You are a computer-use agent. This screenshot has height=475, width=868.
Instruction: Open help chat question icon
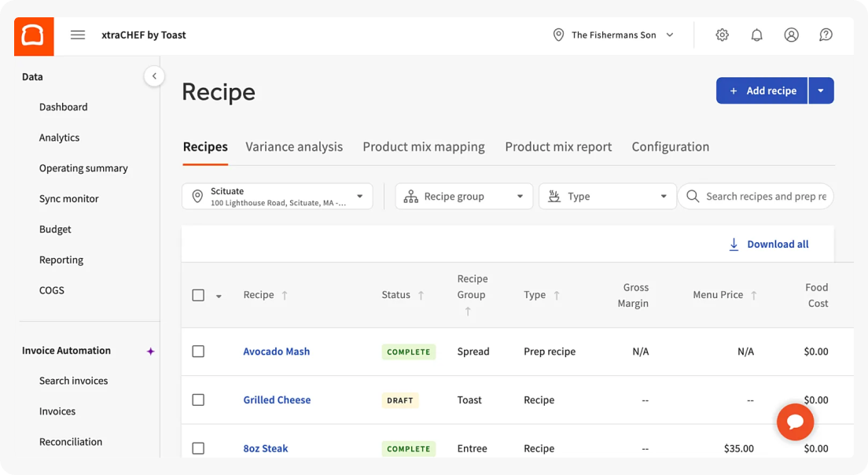[x=826, y=35]
